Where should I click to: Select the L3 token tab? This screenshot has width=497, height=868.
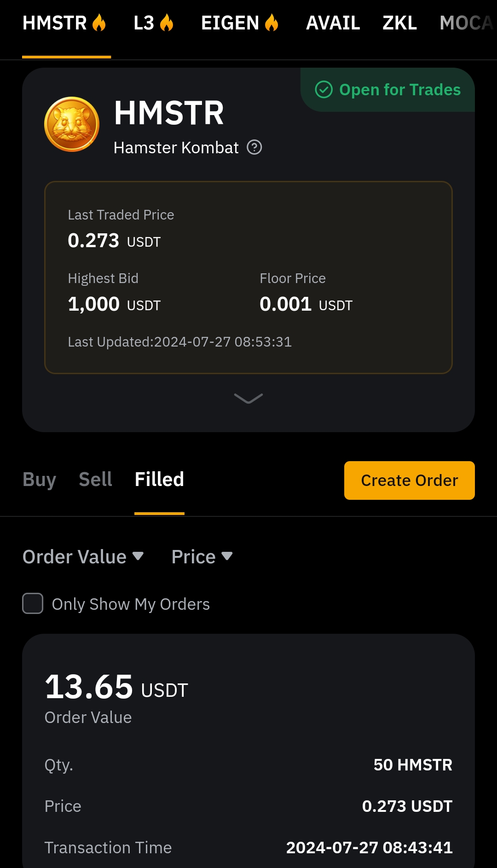[144, 23]
